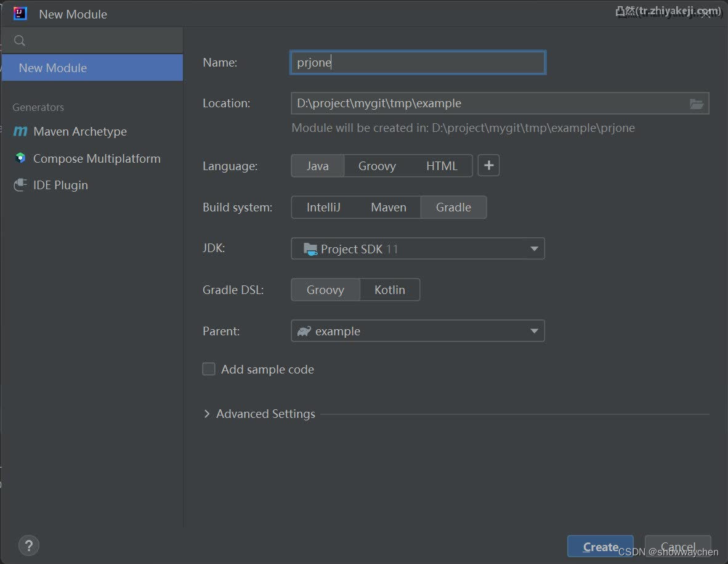Image resolution: width=728 pixels, height=564 pixels.
Task: Click the Project SDK folder icon
Action: (310, 249)
